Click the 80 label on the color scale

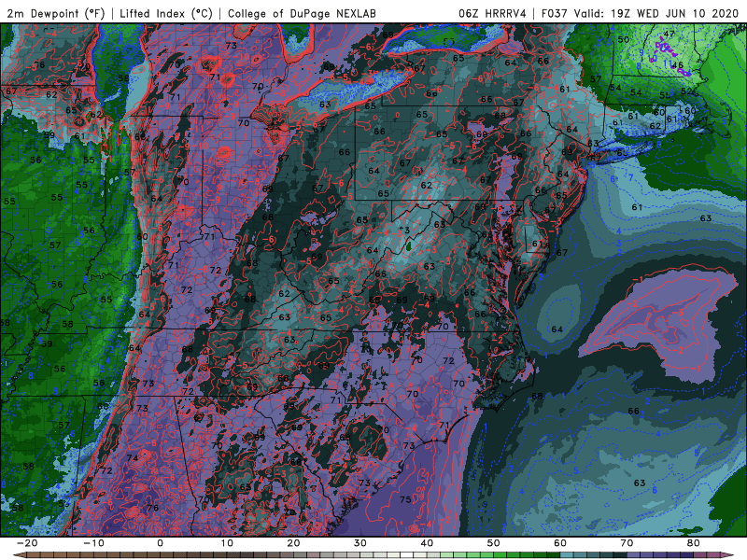[694, 543]
